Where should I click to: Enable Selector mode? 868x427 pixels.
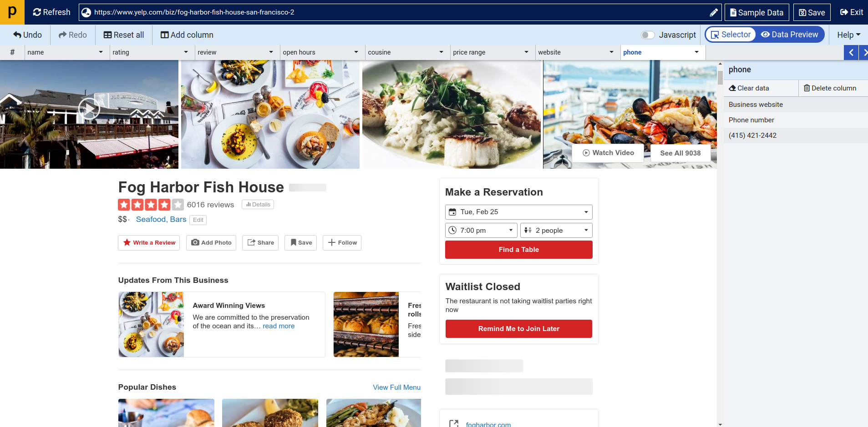click(x=730, y=34)
